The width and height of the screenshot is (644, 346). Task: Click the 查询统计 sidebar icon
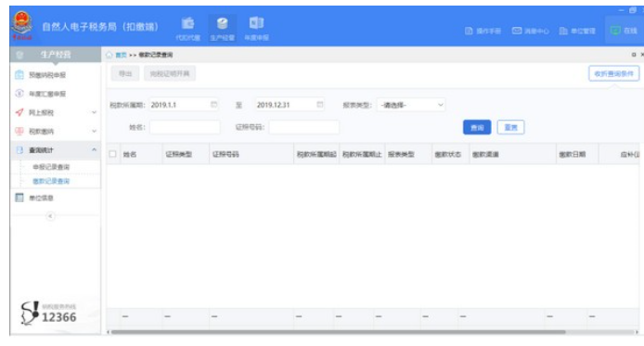pos(19,150)
